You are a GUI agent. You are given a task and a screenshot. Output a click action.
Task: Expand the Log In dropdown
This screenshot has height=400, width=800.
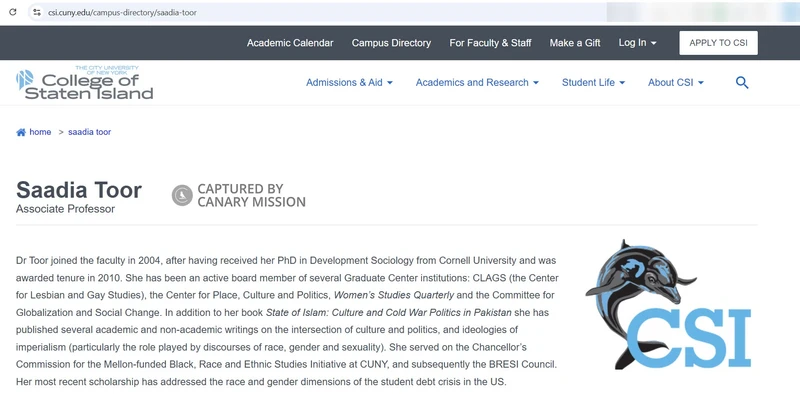(637, 43)
